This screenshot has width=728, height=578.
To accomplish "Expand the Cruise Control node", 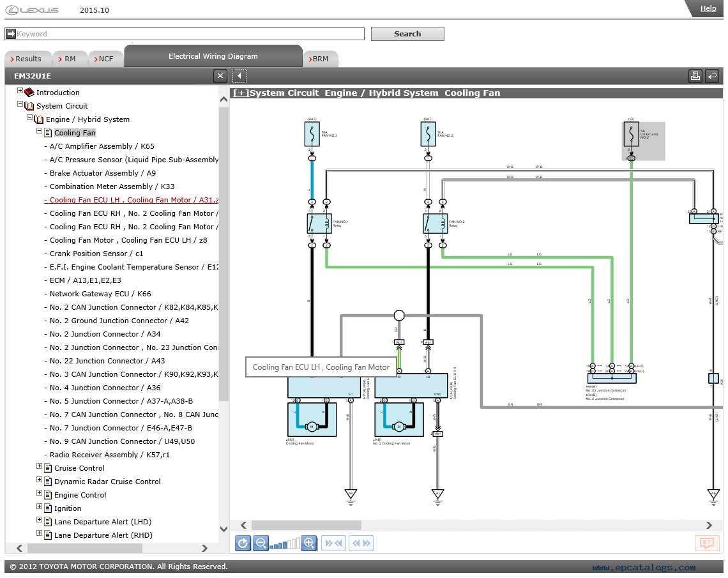I will point(40,466).
